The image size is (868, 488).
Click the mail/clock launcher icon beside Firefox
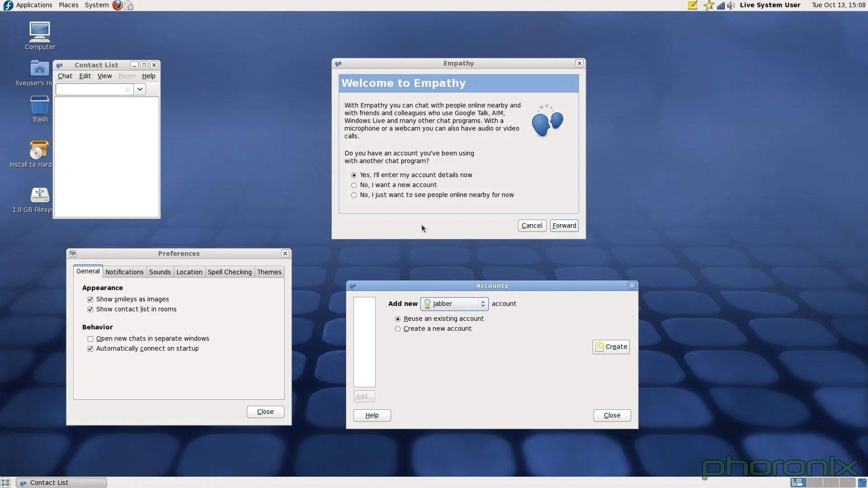(129, 5)
